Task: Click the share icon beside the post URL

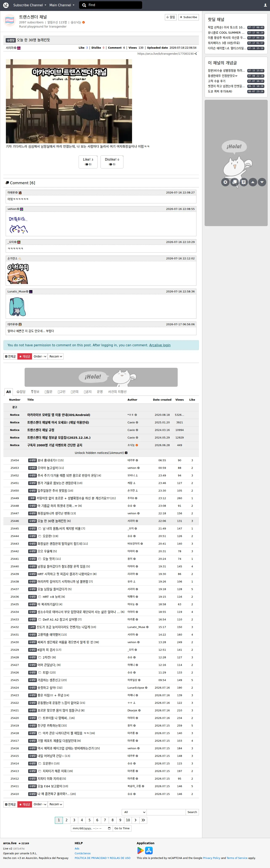Action: pyautogui.click(x=196, y=53)
